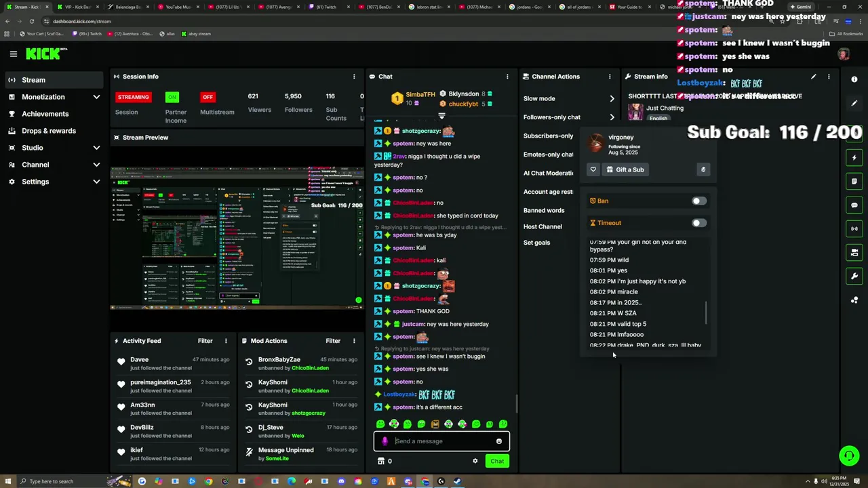The height and width of the screenshot is (488, 868).
Task: Open the shop icon below chat
Action: pyautogui.click(x=381, y=461)
